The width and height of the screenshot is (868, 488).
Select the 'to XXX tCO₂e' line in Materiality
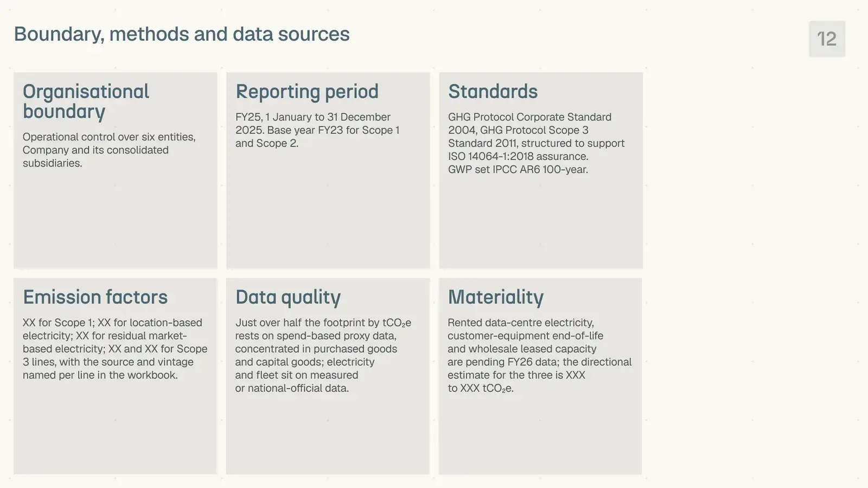coord(481,388)
